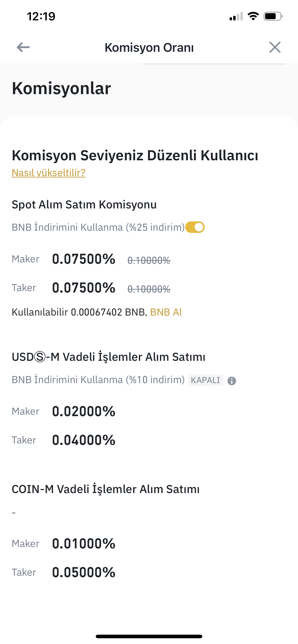
Task: Tap the crossed-out spot Maker 0.10000%
Action: pos(149,260)
